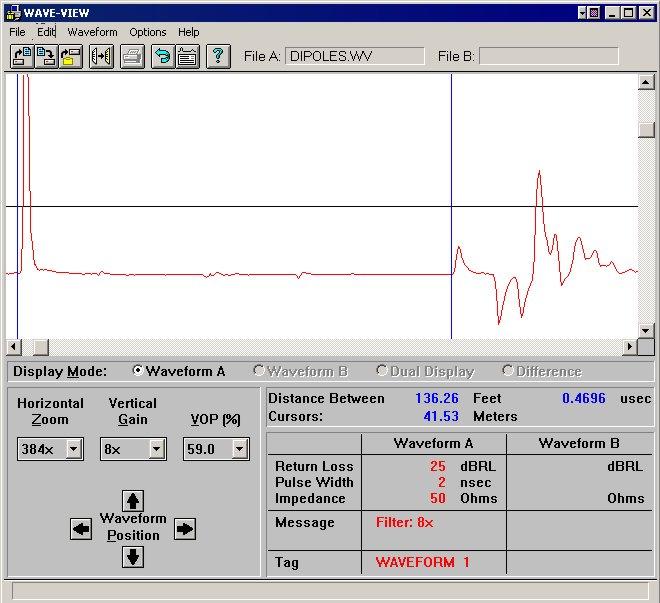Image resolution: width=660 pixels, height=603 pixels.
Task: Click the horizontal scrollbar right arrow
Action: (x=630, y=347)
